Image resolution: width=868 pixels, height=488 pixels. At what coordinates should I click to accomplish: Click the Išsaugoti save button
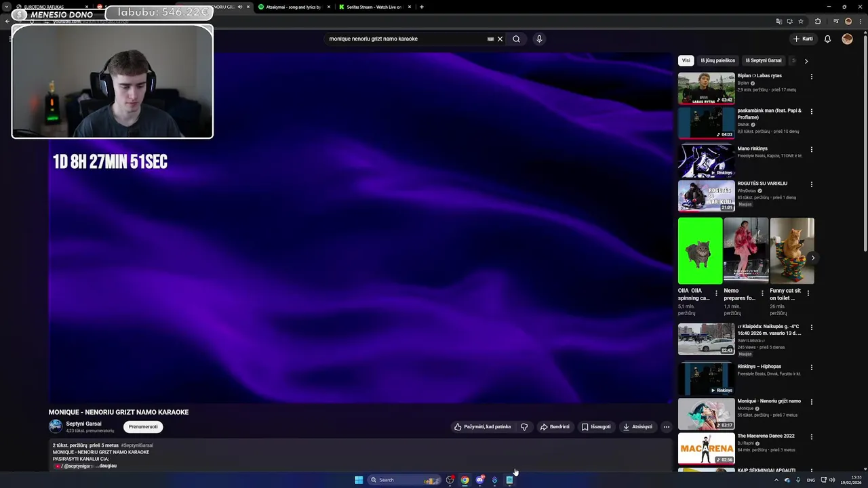coord(596,427)
